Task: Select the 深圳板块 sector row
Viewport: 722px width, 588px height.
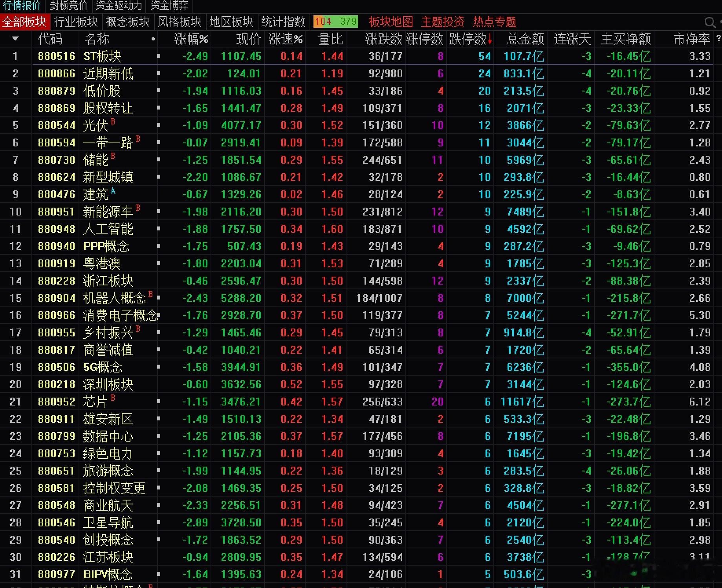Action: (361, 384)
